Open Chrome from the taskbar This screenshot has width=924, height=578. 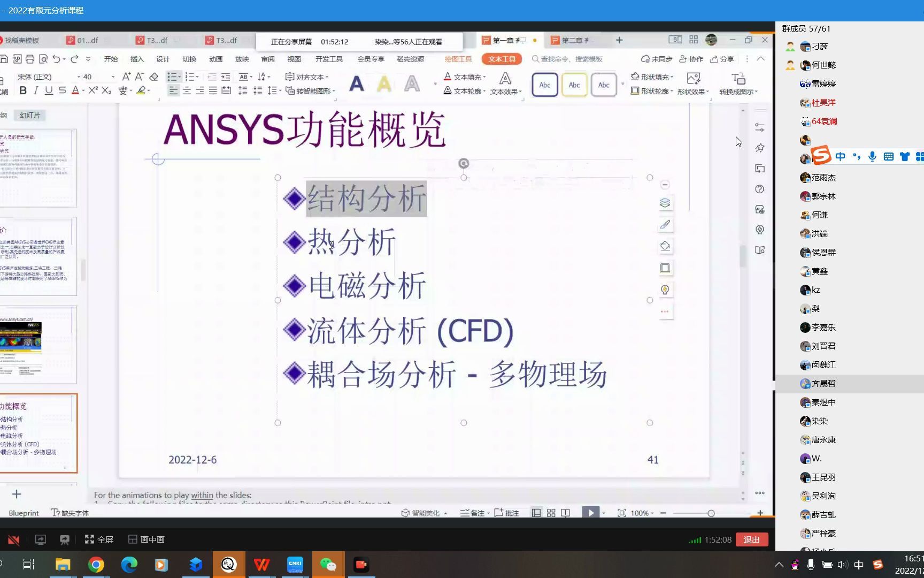tap(96, 565)
